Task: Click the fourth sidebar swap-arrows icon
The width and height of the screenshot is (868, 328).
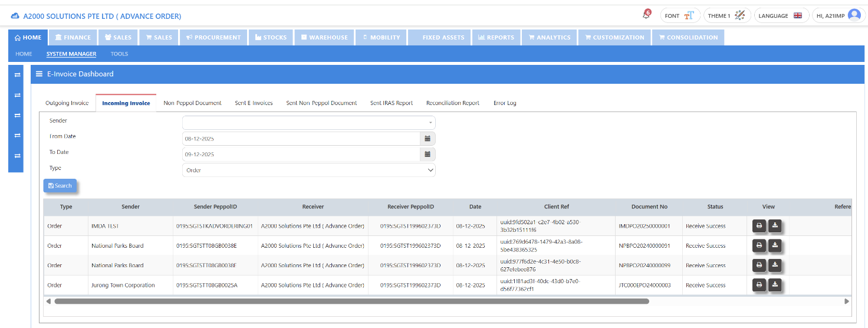Action: [17, 136]
